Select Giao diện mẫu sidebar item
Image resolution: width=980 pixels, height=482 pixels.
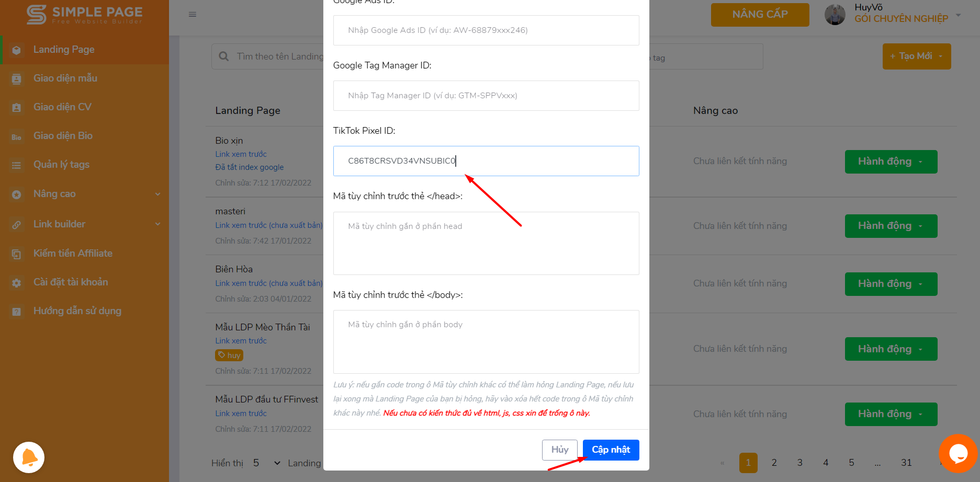click(65, 78)
